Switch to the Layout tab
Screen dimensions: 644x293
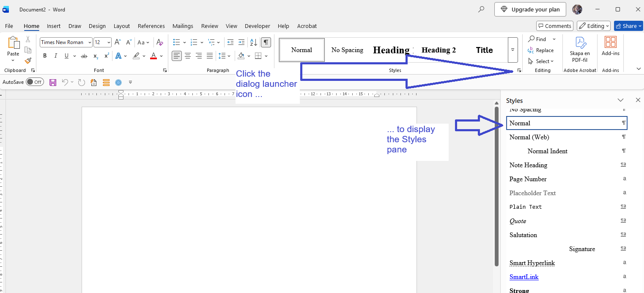pos(122,26)
